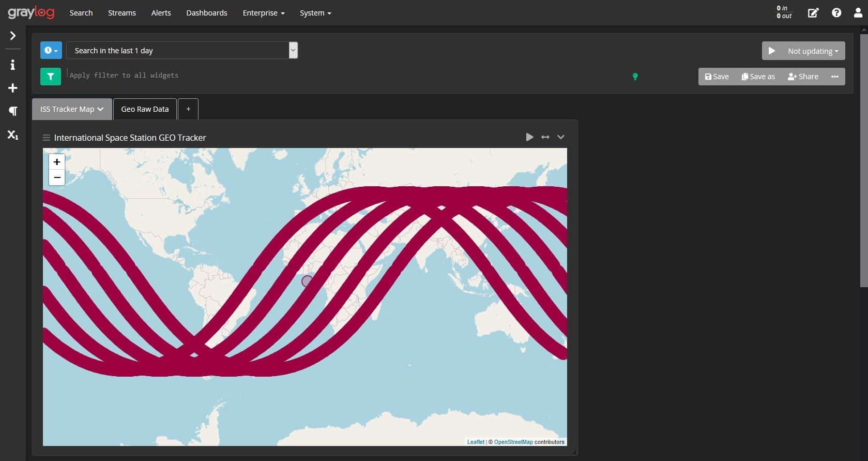Click the green filter funnel button
This screenshot has width=868, height=461.
[51, 77]
